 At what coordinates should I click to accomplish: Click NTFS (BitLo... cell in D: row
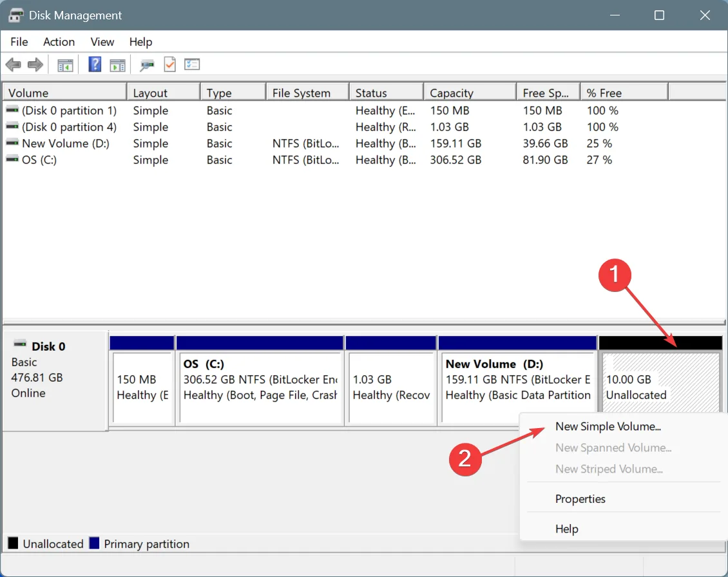pyautogui.click(x=305, y=143)
